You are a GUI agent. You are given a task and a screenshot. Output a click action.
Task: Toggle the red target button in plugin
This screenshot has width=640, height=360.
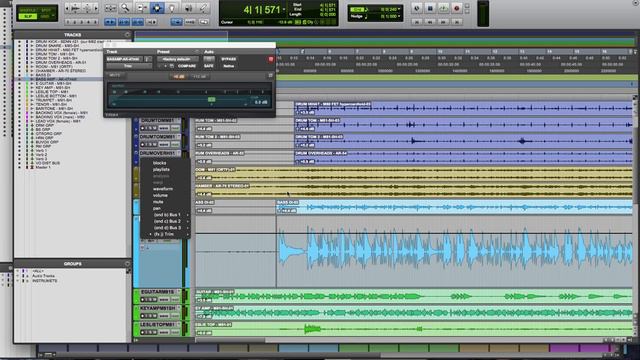pos(271,59)
